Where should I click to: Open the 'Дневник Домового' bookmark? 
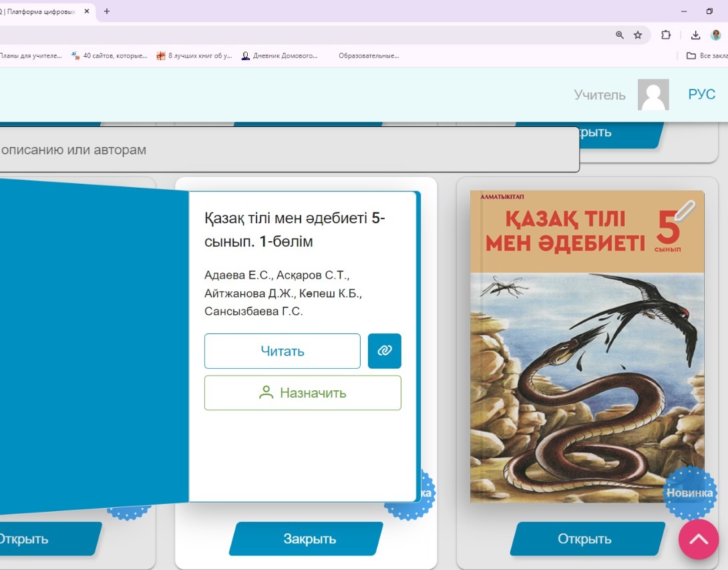coord(279,55)
